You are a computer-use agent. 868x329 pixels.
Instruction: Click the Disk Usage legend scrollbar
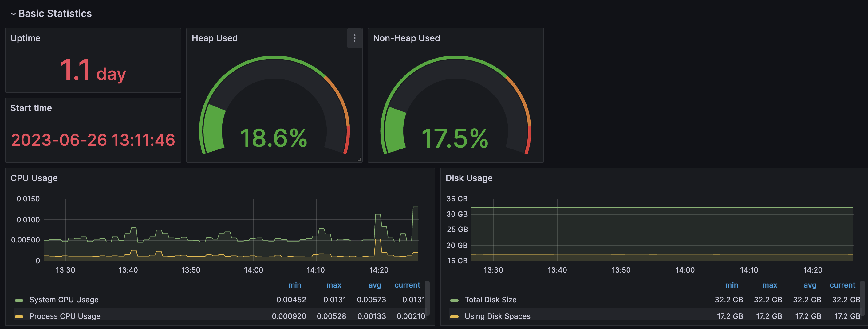point(862,298)
